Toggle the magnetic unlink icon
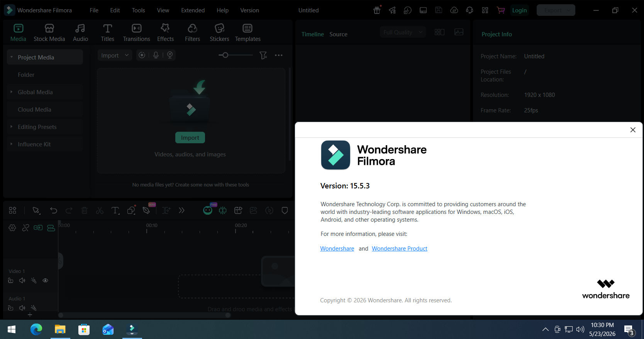The height and width of the screenshot is (339, 644). pos(25,228)
